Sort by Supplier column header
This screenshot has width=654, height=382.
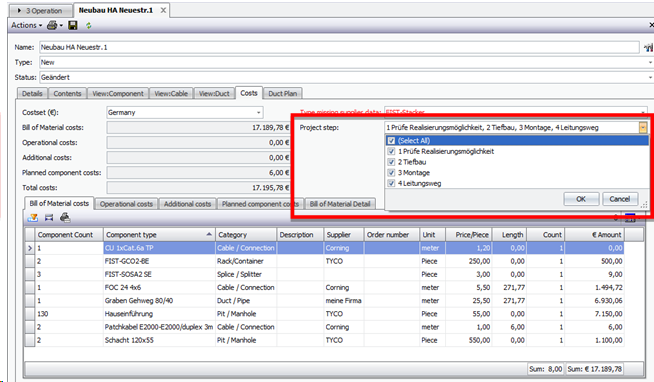pos(344,235)
